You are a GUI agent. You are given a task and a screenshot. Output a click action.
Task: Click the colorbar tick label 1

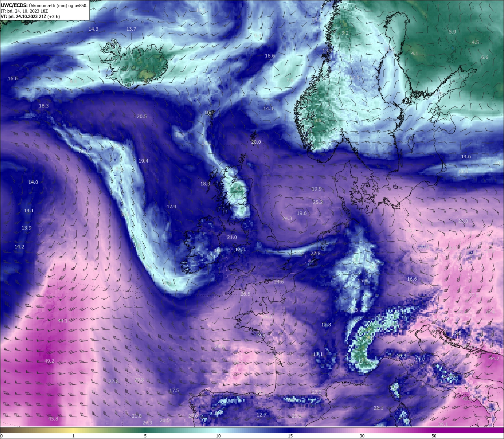[x=73, y=436]
